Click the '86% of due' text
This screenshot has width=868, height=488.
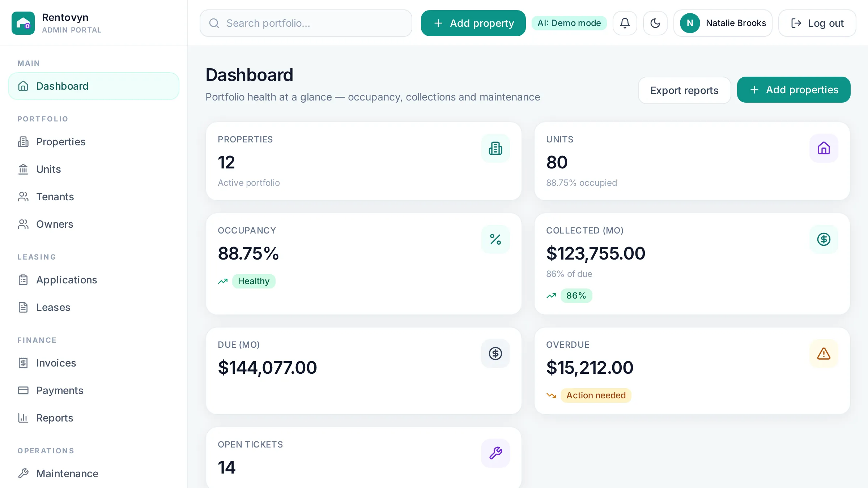(x=569, y=274)
